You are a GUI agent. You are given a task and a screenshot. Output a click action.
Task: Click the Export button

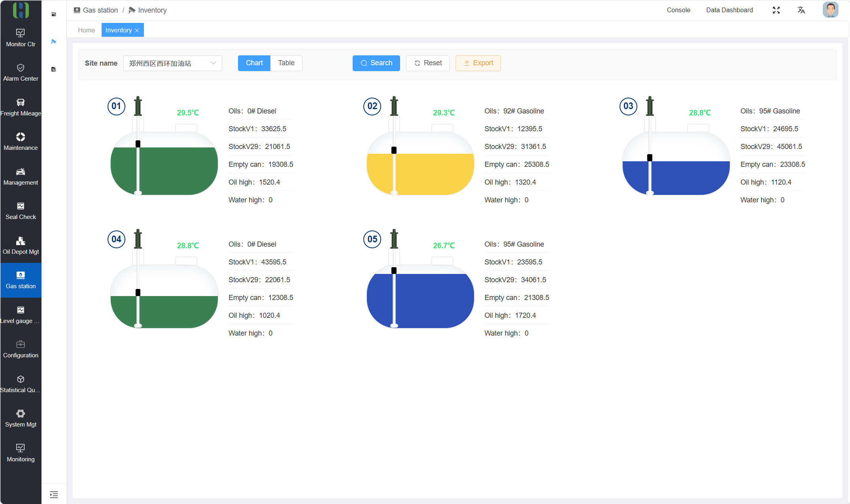click(x=478, y=63)
